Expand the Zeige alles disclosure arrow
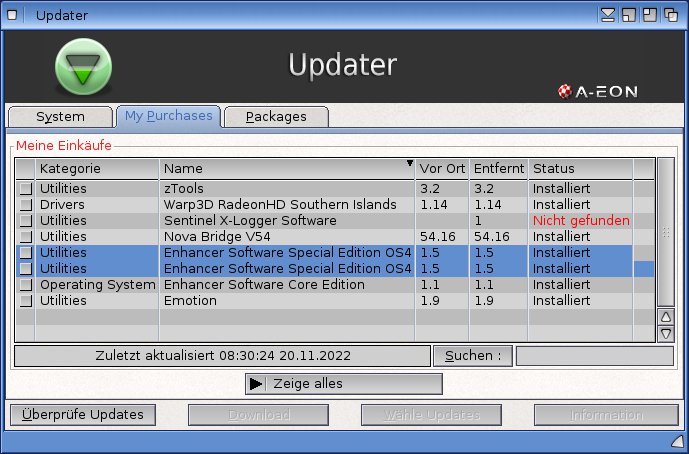The image size is (689, 454). pyautogui.click(x=256, y=384)
